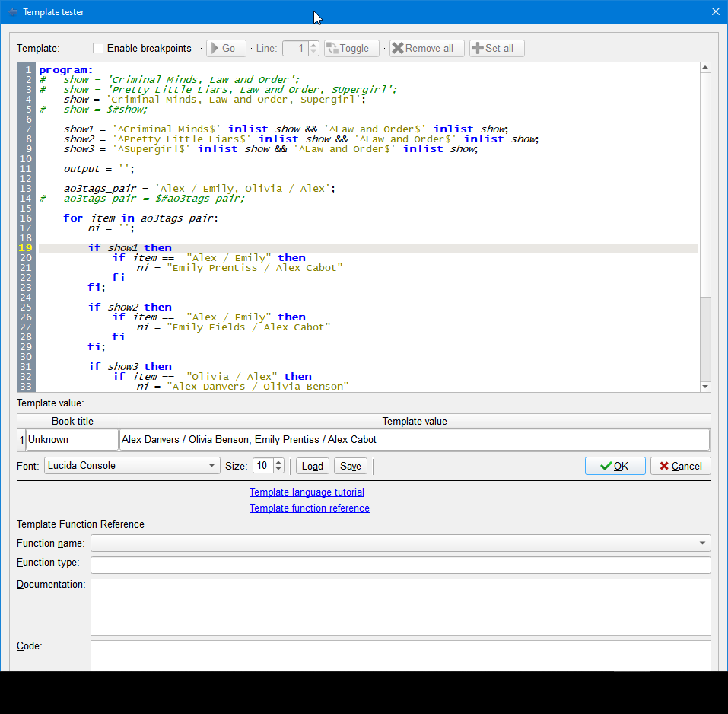Open the Template function reference link

(x=310, y=508)
